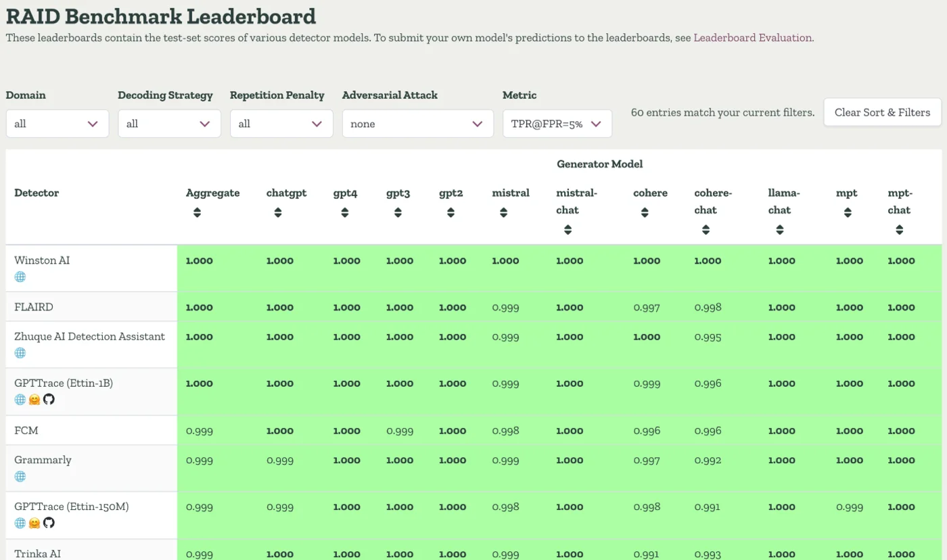Sort by llama-chat column arrows

coord(779,230)
